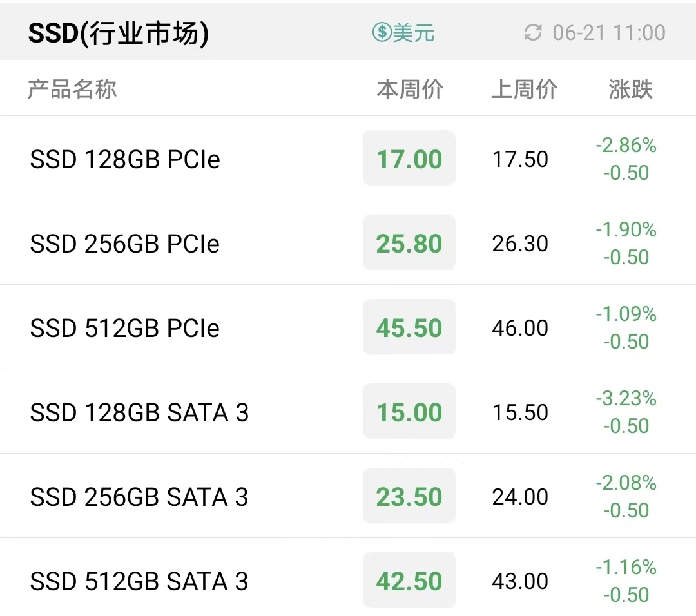Image resolution: width=696 pixels, height=616 pixels.
Task: Open SSD 512GB PCIe details
Action: 348,327
